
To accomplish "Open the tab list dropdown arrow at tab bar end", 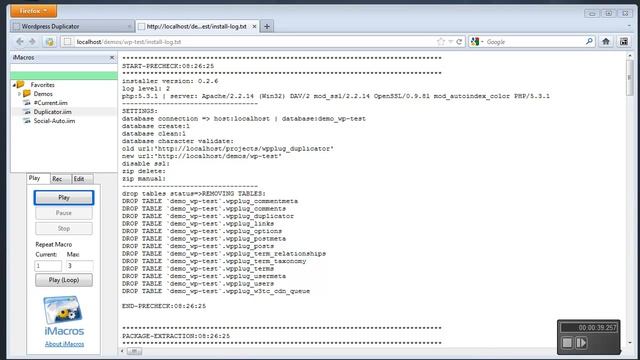I will tap(629, 26).
